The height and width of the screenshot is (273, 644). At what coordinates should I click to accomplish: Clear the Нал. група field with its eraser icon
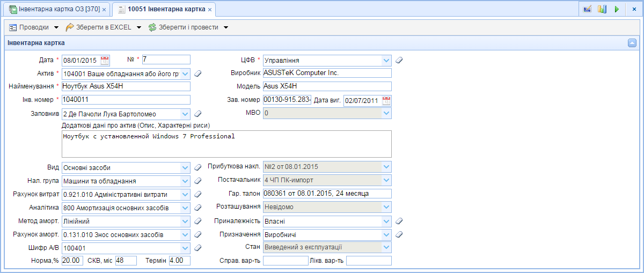[197, 181]
